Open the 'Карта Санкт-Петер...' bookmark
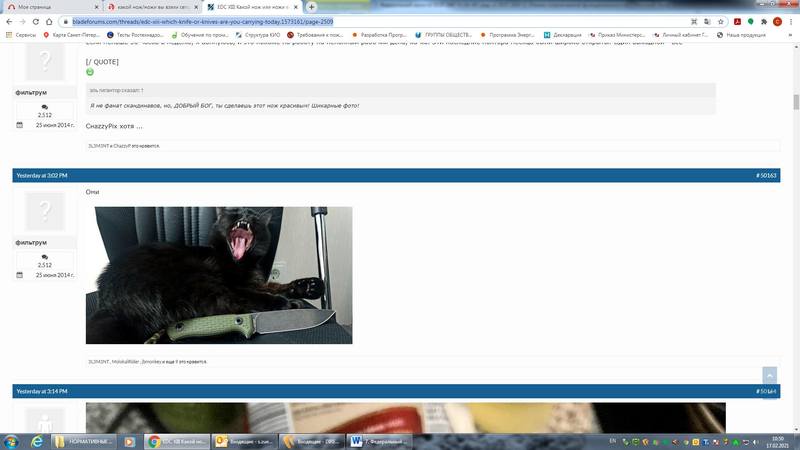 [71, 35]
